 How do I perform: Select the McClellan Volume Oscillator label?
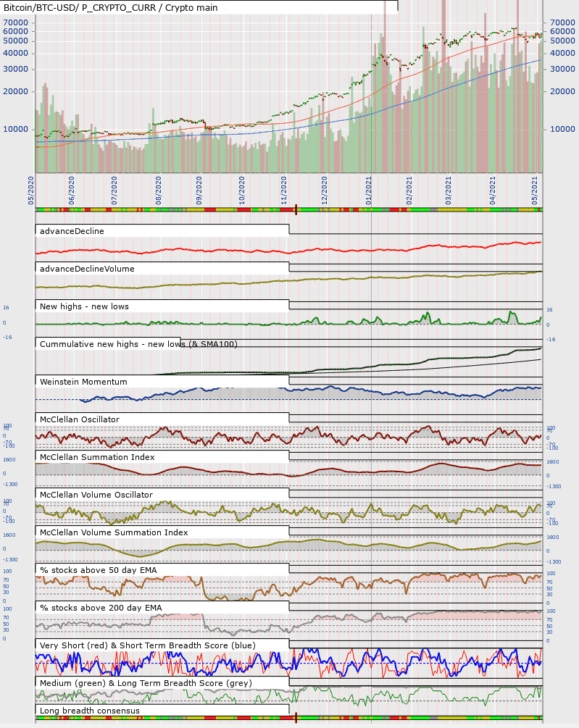point(96,495)
